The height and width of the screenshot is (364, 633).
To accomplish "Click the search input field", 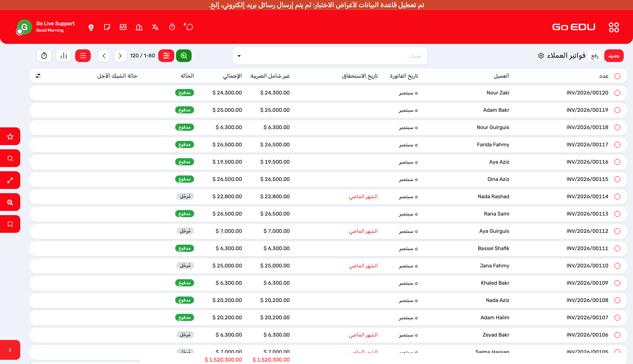I will pos(336,56).
